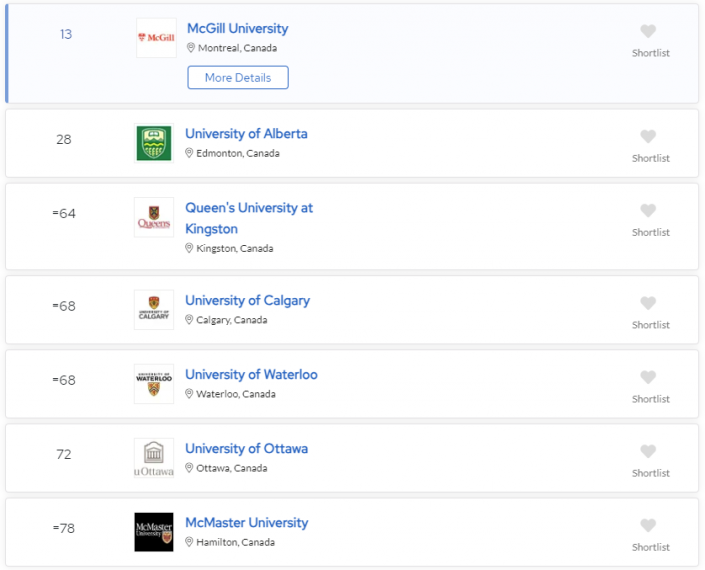This screenshot has height=570, width=705.
Task: Follow the McMaster University link
Action: point(247,522)
